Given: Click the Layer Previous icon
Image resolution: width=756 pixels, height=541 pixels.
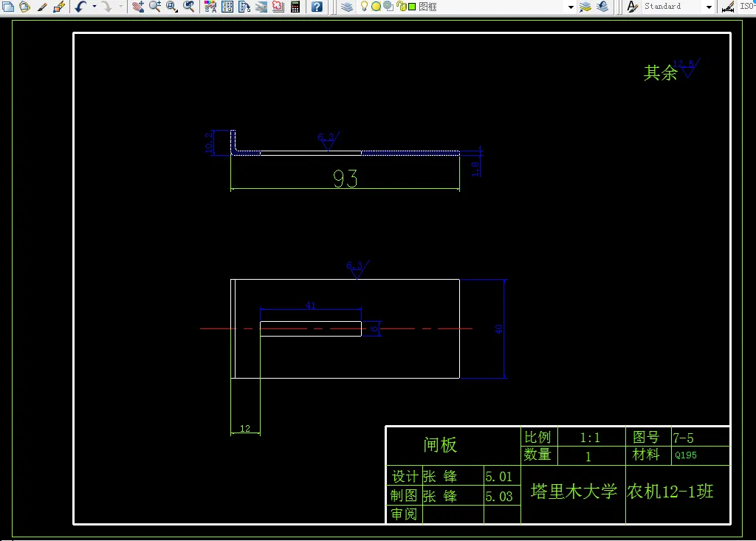Looking at the screenshot, I should pyautogui.click(x=602, y=7).
